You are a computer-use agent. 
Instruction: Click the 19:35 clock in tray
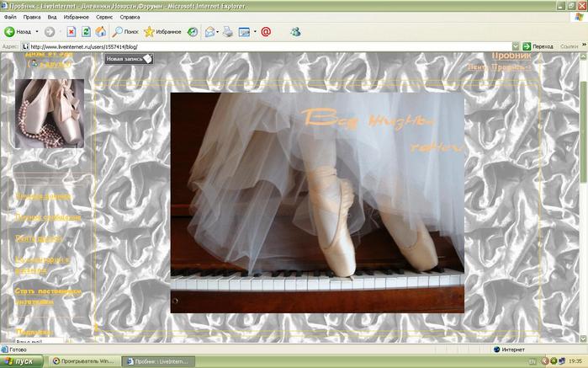coord(575,361)
